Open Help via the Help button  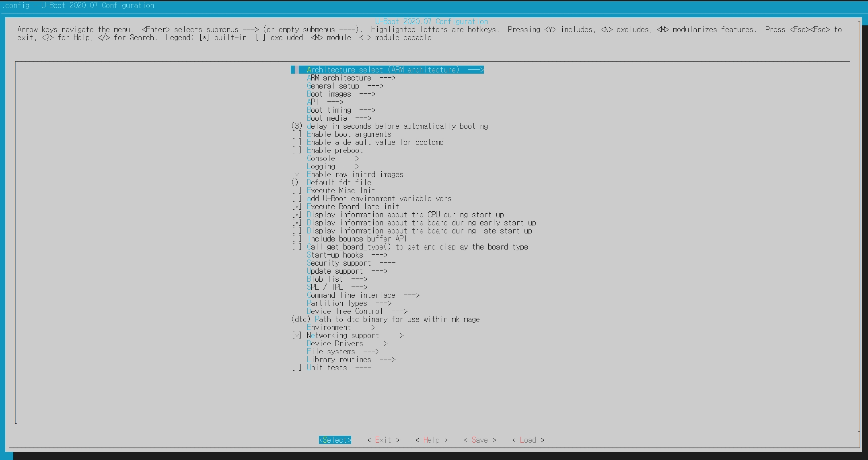coord(432,440)
